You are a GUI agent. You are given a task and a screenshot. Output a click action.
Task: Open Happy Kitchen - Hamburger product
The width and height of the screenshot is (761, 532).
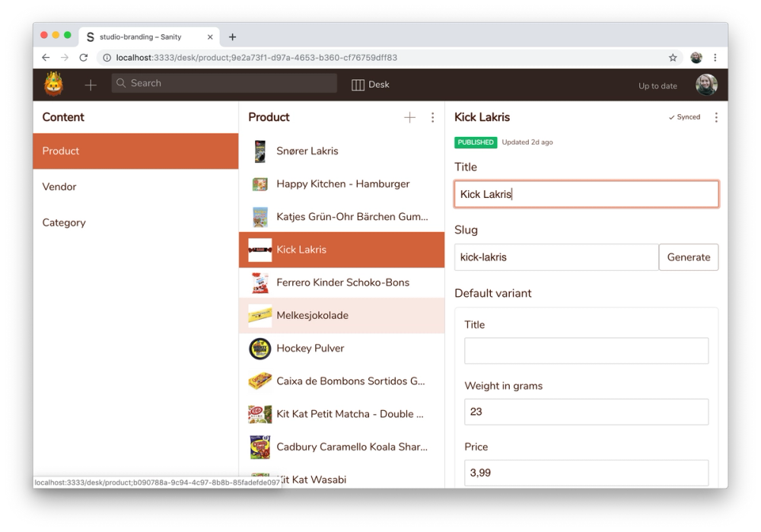point(342,184)
